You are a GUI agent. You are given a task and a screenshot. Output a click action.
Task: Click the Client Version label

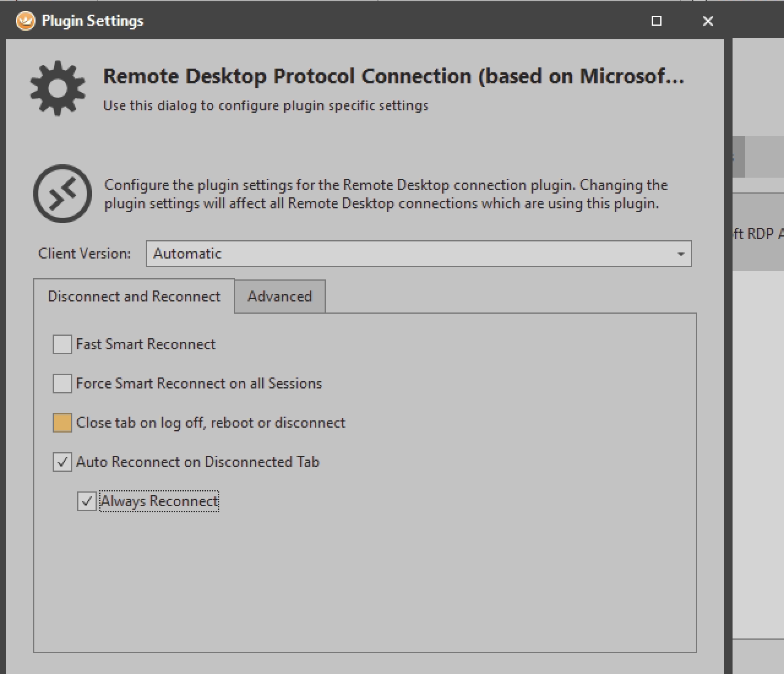(x=85, y=254)
